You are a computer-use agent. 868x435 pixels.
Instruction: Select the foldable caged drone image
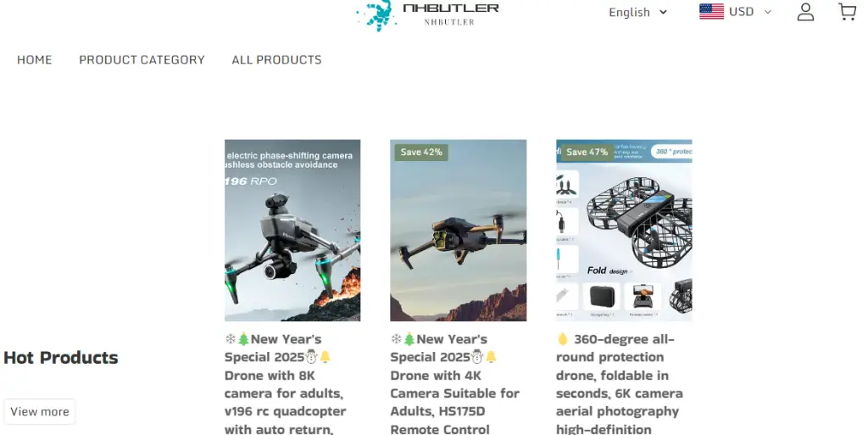624,231
